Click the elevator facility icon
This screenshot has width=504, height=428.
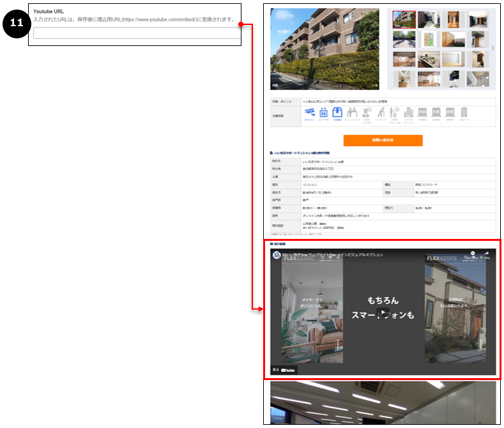(324, 112)
